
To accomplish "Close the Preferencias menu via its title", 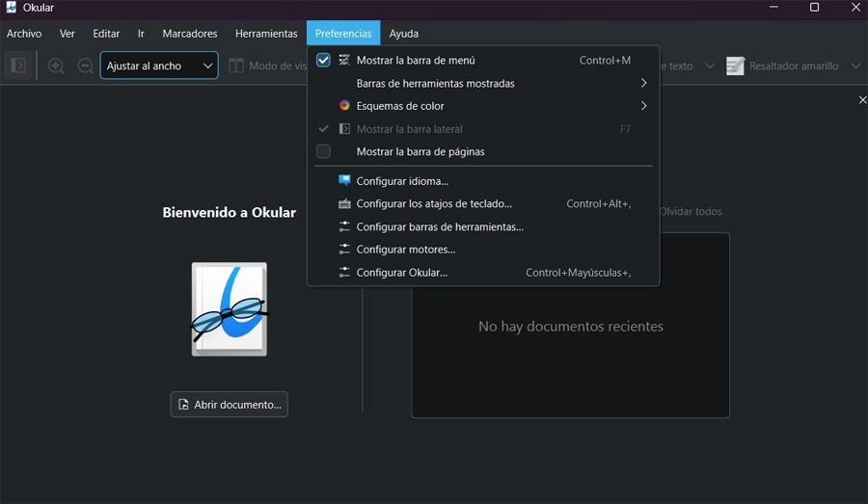I will 343,33.
